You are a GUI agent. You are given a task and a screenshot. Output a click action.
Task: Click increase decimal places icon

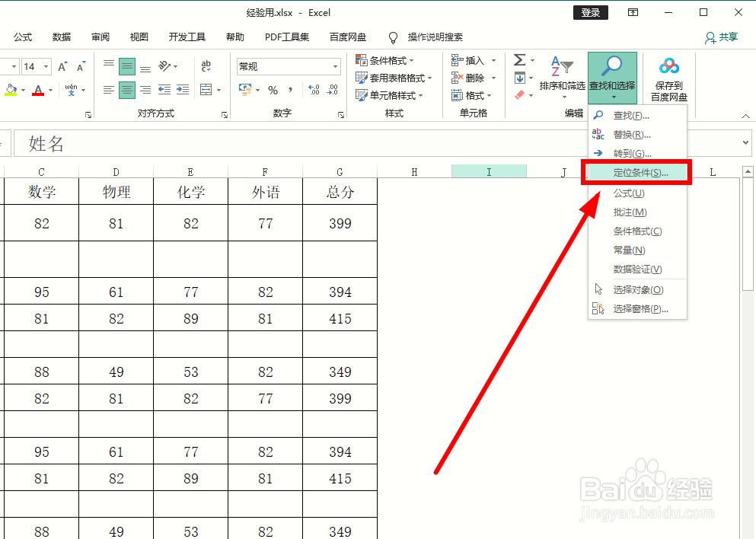pyautogui.click(x=312, y=90)
